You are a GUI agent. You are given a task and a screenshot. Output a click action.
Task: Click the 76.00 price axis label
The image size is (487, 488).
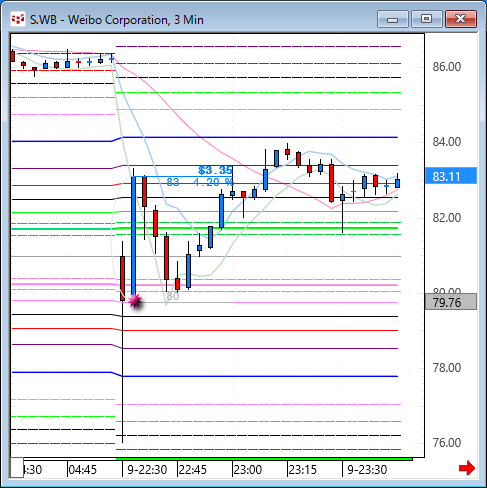447,443
